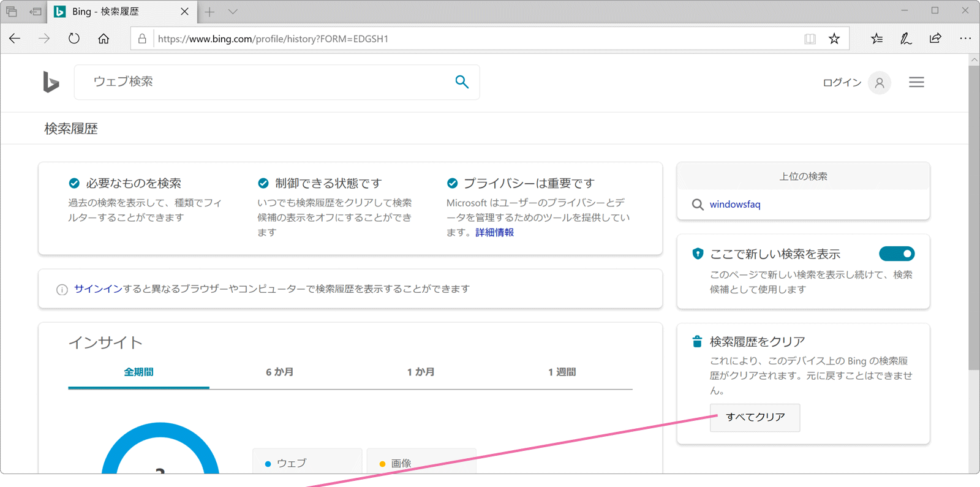Select the 1 週間 tab
Image resolution: width=980 pixels, height=487 pixels.
click(x=562, y=372)
